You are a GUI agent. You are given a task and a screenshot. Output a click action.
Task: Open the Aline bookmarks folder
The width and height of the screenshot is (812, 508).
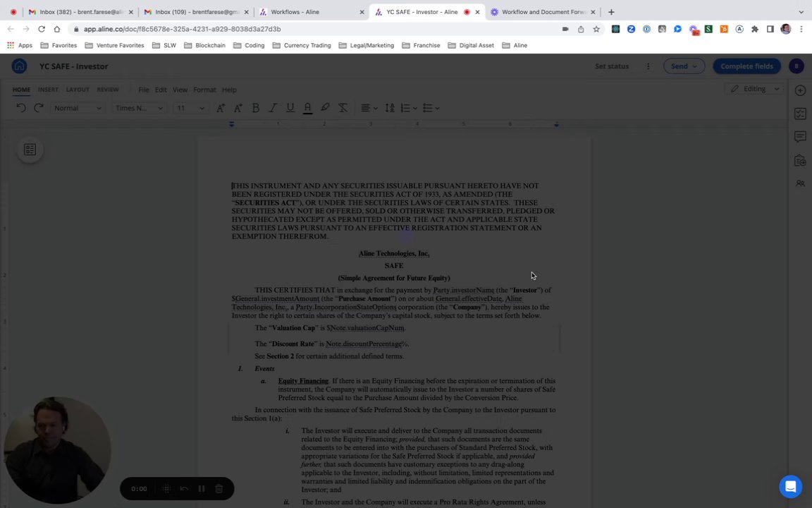515,46
